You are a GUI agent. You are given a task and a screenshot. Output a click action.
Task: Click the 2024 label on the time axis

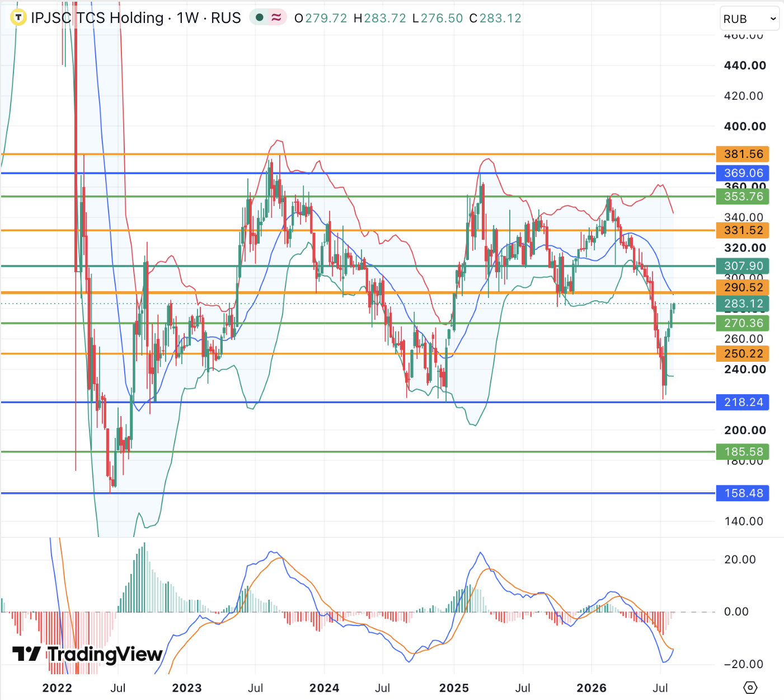(325, 688)
